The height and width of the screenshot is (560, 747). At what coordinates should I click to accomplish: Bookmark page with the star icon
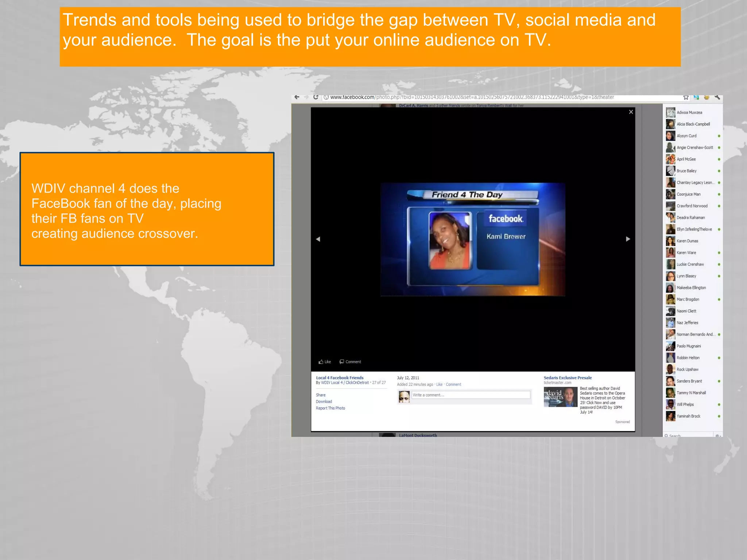point(686,97)
